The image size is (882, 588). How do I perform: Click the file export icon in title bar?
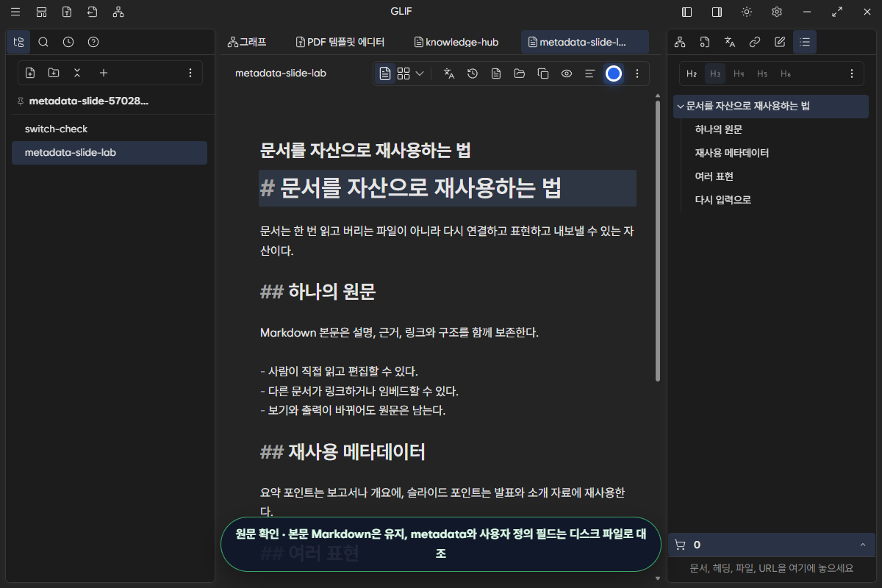(67, 12)
